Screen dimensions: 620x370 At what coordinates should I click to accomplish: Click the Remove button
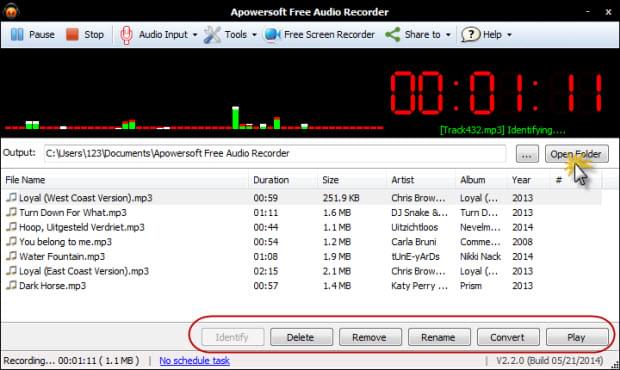point(370,337)
